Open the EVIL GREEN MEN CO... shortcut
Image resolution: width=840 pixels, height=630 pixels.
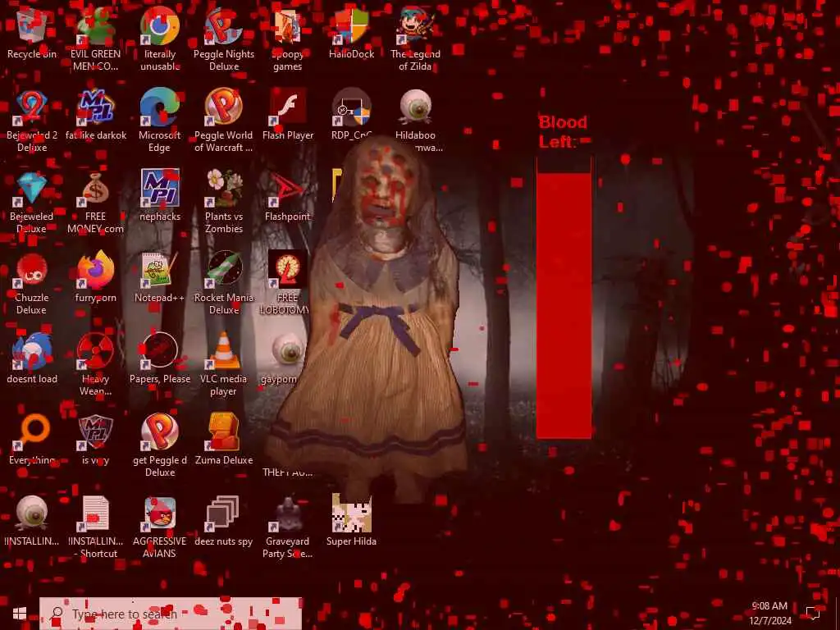point(95,26)
